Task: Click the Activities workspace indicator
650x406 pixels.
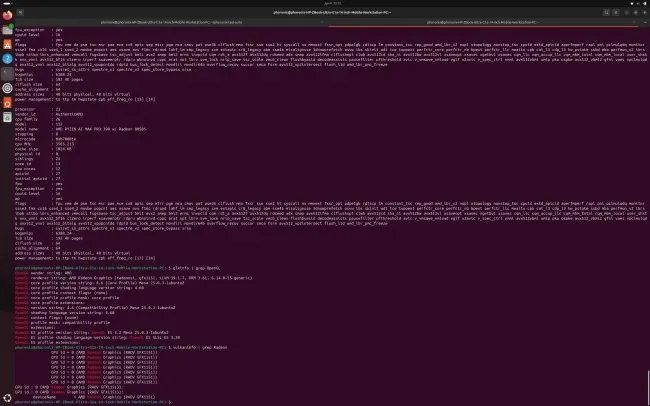Action: (x=7, y=3)
